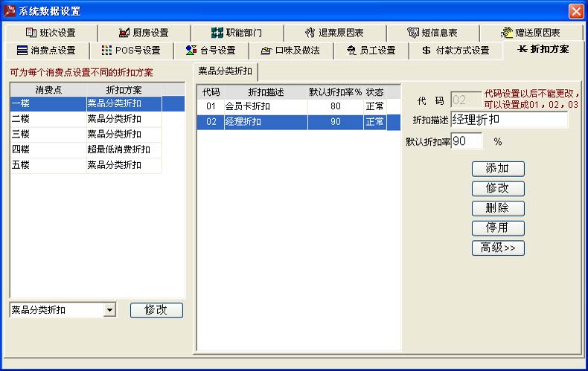Open the 消费点设置 tab

[46, 51]
